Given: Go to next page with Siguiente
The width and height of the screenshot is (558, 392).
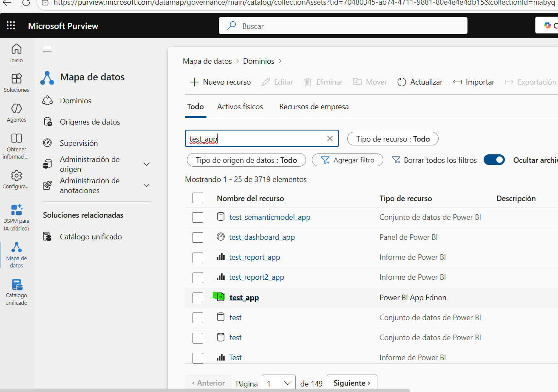Looking at the screenshot, I should (352, 383).
